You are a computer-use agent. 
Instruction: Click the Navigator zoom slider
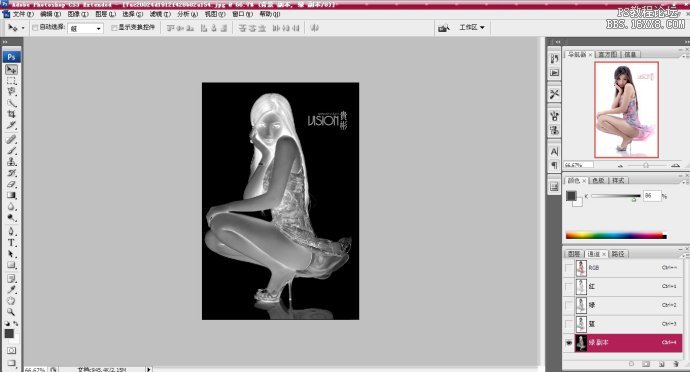[646, 165]
